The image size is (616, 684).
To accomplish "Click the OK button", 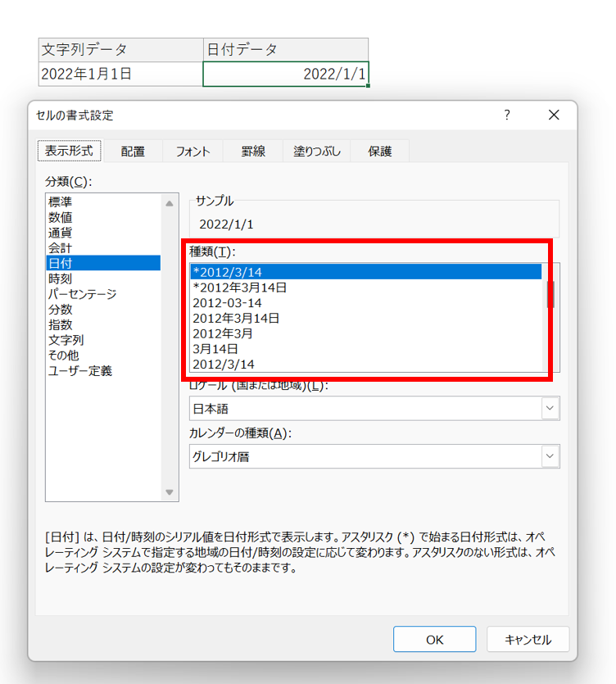I will pos(434,639).
